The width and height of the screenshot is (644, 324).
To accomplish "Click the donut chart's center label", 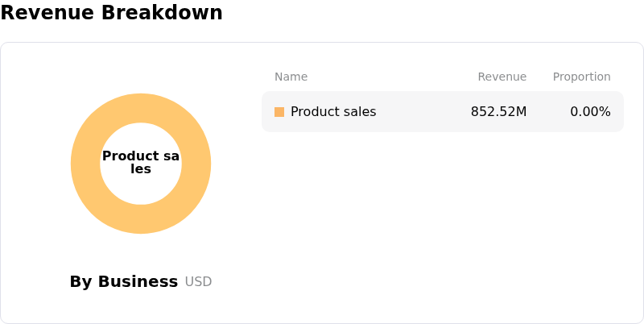I will click(x=141, y=162).
